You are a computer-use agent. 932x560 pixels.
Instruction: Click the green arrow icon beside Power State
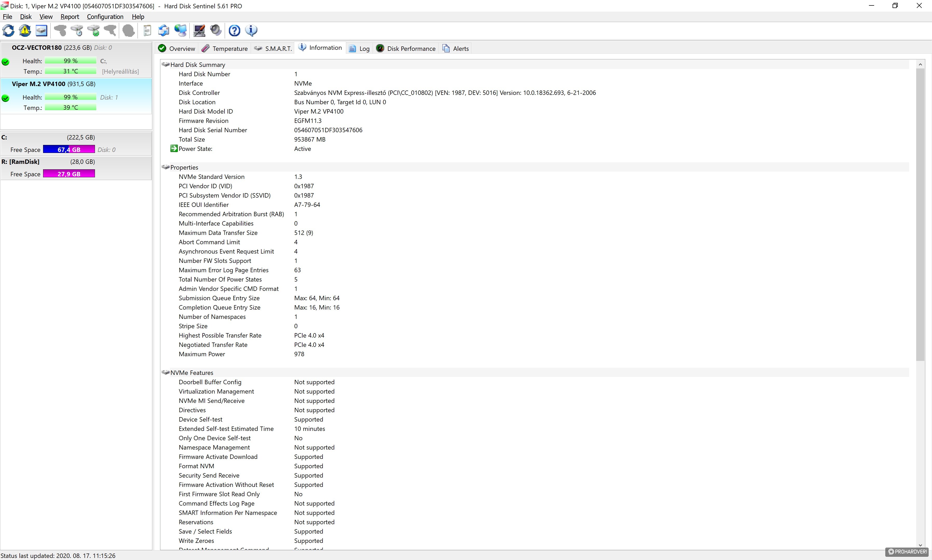click(174, 148)
